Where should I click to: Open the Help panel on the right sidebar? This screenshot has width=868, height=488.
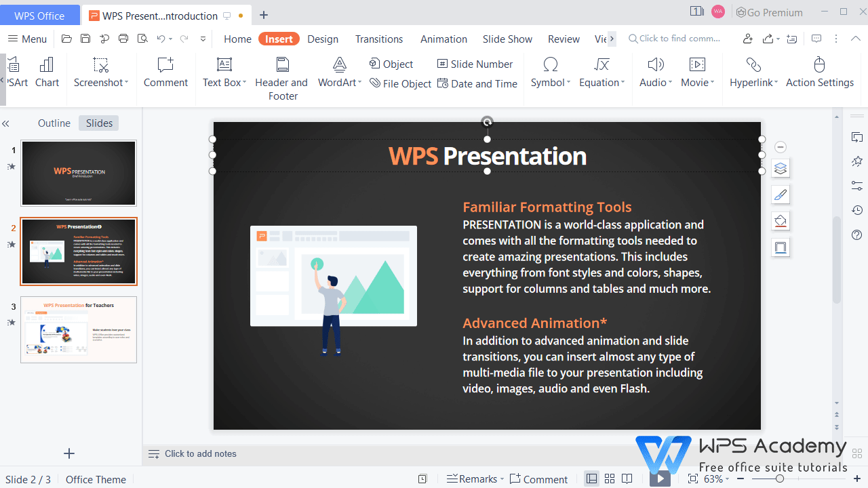856,235
